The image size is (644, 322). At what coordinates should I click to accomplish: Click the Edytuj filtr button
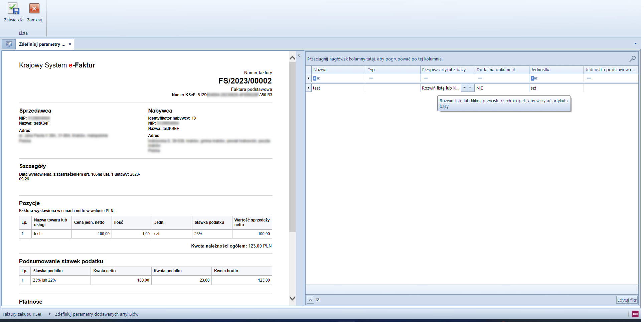pos(627,300)
